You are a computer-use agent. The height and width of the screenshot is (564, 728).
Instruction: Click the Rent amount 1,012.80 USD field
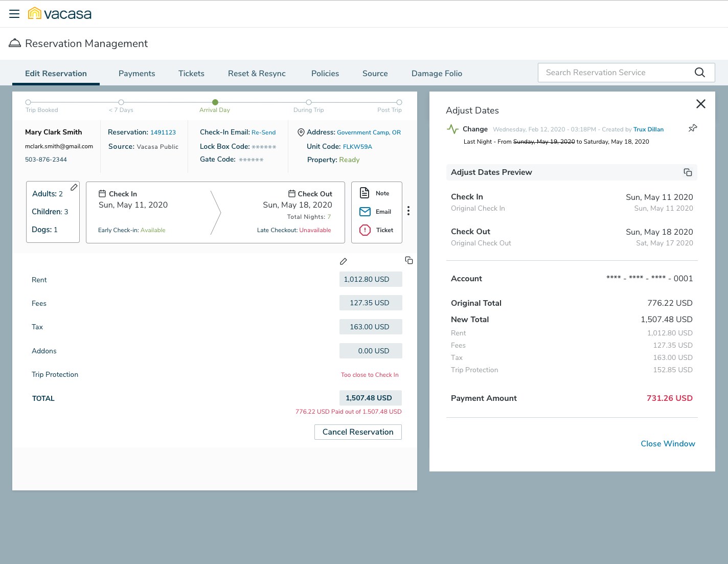pyautogui.click(x=371, y=279)
